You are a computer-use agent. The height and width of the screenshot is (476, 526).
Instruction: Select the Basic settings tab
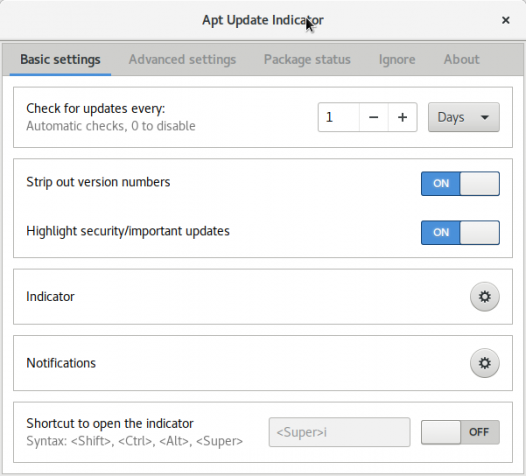click(x=60, y=59)
